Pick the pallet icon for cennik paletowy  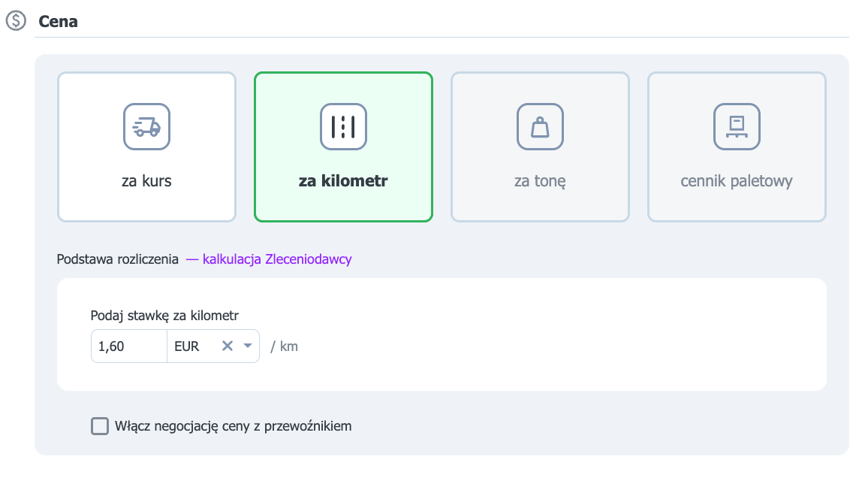737,127
